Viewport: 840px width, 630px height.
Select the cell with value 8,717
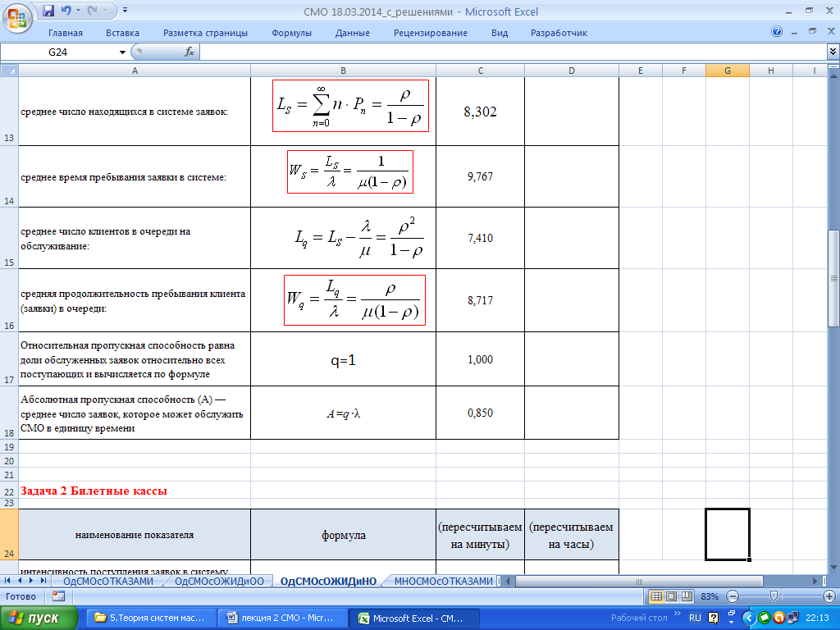click(481, 300)
